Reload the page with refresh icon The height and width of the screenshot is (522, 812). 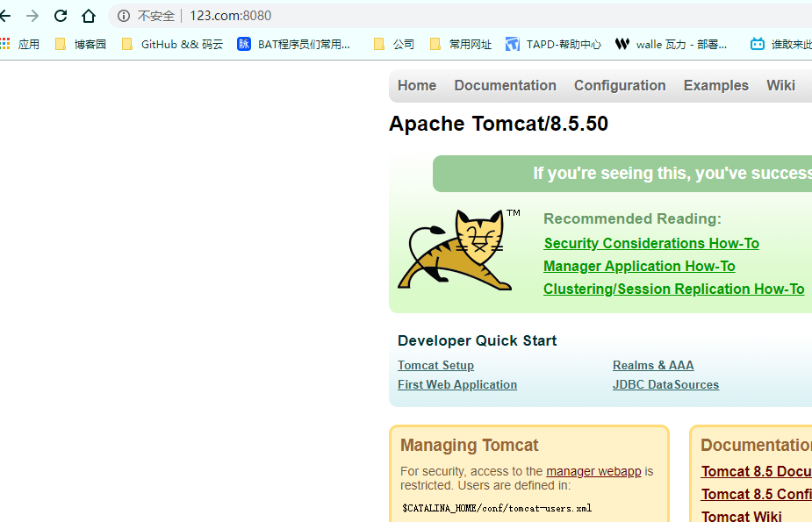(61, 16)
